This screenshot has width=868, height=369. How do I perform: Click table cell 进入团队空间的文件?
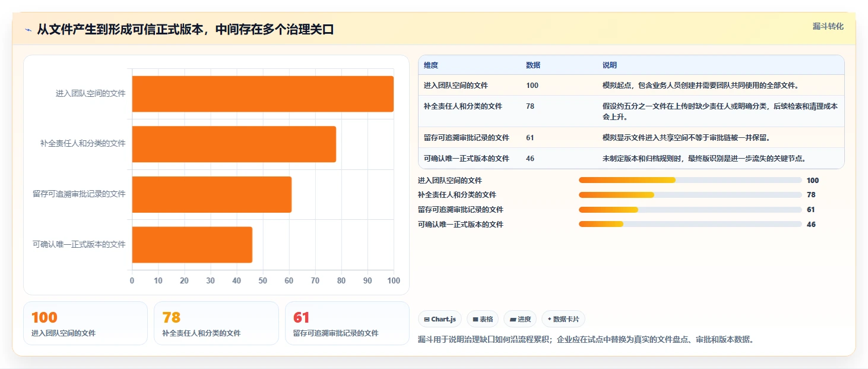pyautogui.click(x=456, y=86)
